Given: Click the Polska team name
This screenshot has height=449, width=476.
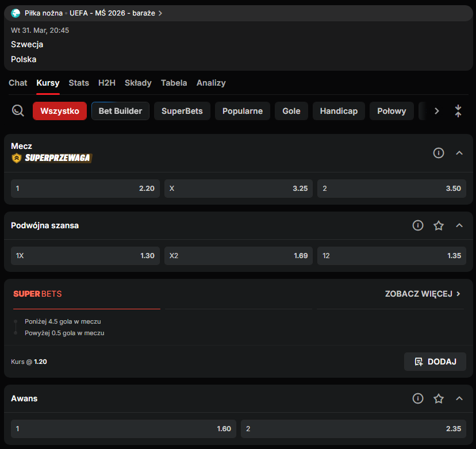Looking at the screenshot, I should point(24,59).
